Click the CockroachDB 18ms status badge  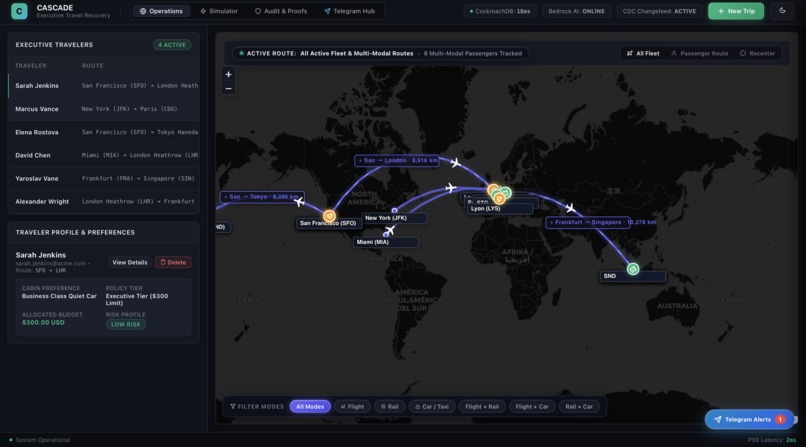pyautogui.click(x=500, y=11)
